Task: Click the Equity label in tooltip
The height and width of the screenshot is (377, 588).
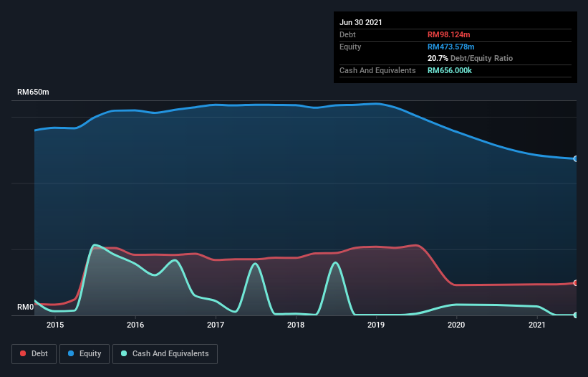Action: pyautogui.click(x=350, y=47)
